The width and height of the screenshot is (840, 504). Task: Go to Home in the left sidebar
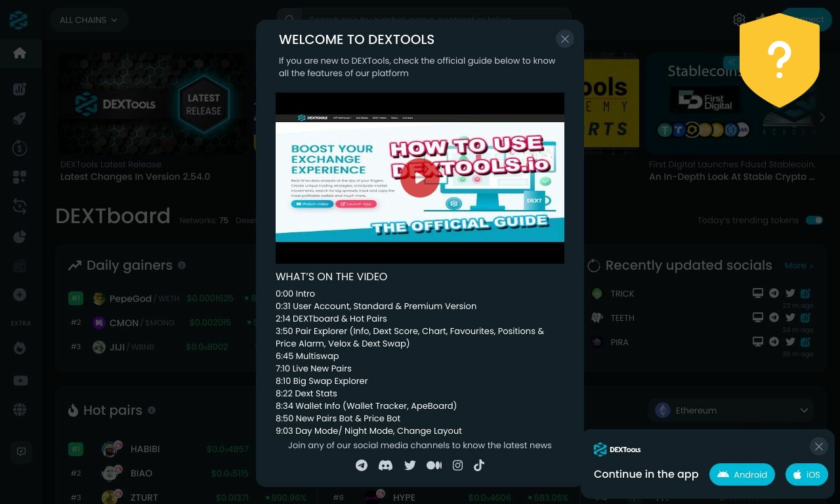click(20, 52)
